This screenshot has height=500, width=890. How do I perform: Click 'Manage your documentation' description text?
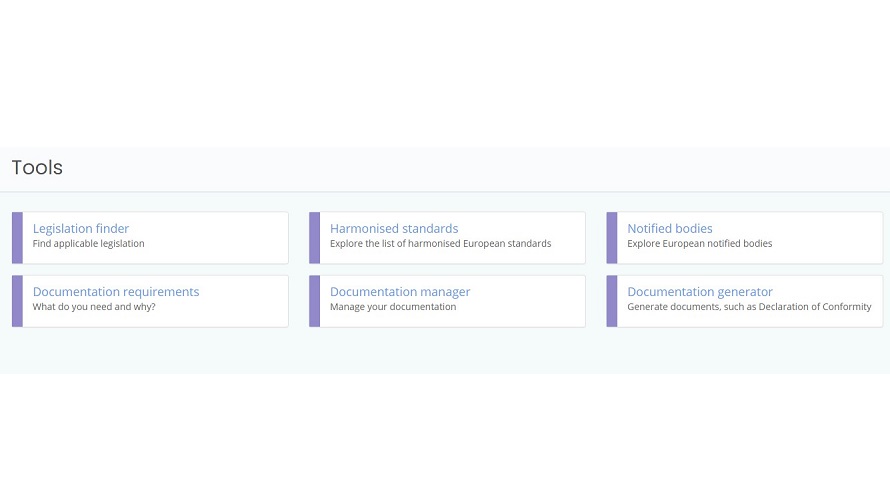393,307
